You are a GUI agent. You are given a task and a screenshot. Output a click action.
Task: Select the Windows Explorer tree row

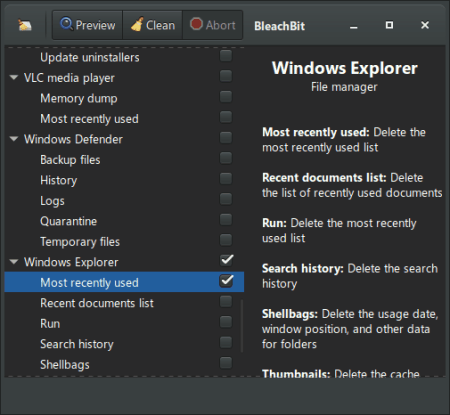(x=124, y=262)
